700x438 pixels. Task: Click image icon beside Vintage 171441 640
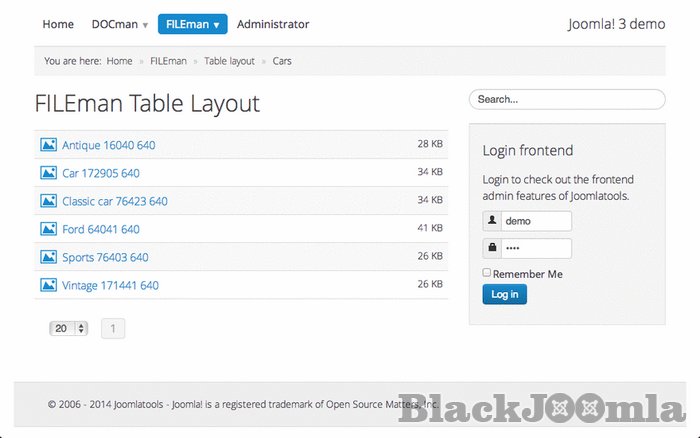click(x=48, y=285)
